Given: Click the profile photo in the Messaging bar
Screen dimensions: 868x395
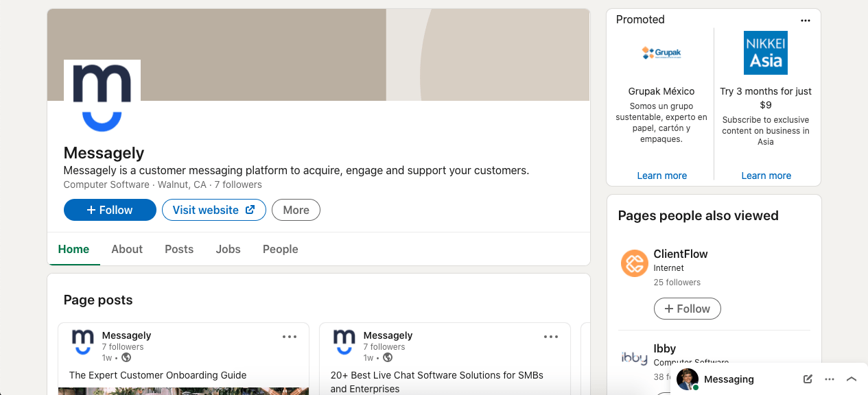Looking at the screenshot, I should click(688, 379).
